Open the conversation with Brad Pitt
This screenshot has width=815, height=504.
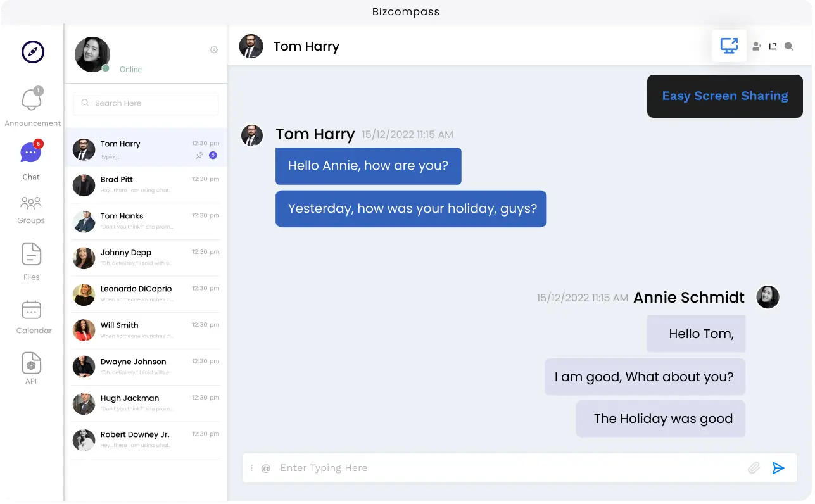coord(146,185)
